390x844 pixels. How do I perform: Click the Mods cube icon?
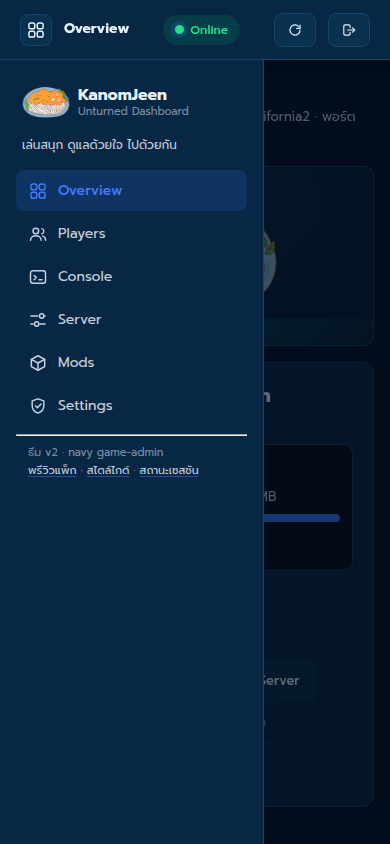tap(38, 363)
